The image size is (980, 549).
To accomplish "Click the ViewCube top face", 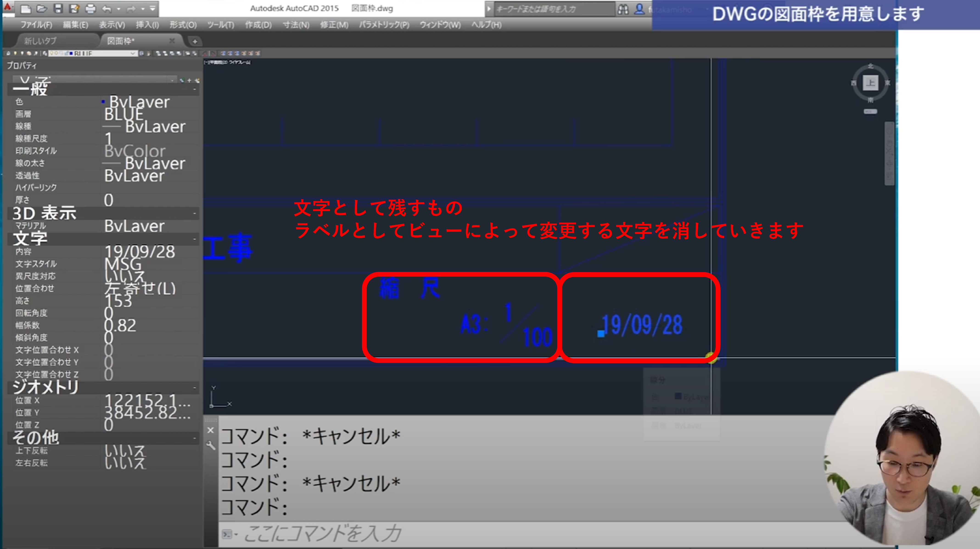I will pos(871,83).
